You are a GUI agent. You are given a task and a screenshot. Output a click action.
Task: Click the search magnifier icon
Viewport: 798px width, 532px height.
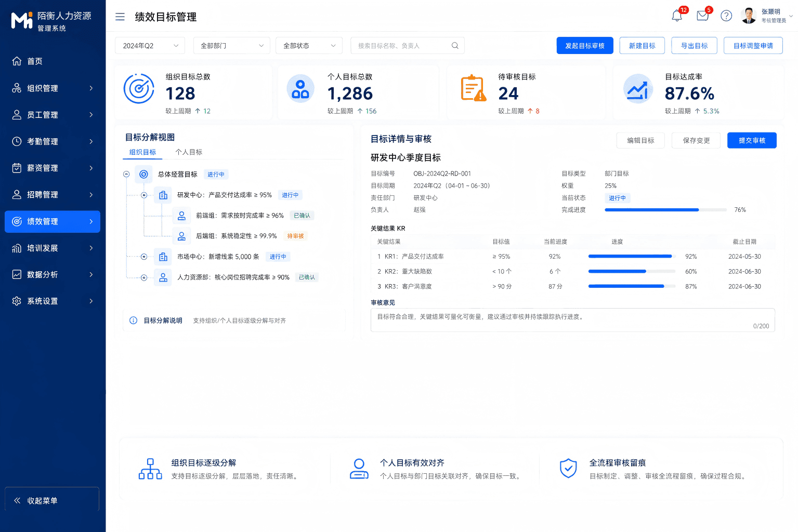pos(455,46)
